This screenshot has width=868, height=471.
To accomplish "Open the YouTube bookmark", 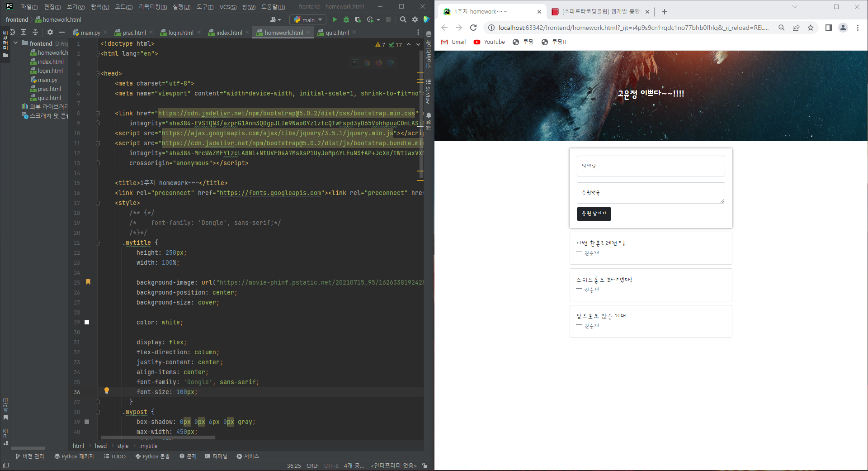I will (489, 42).
